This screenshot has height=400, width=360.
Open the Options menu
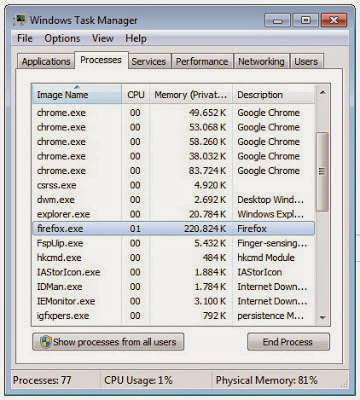tap(62, 38)
